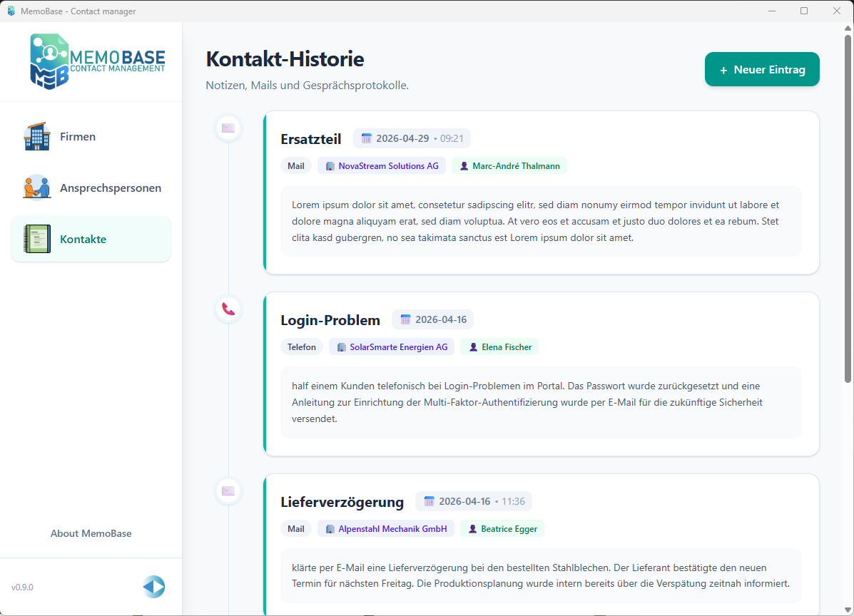This screenshot has height=616, width=854.
Task: Click the MemoBase title bar app icon
Action: pyautogui.click(x=11, y=11)
